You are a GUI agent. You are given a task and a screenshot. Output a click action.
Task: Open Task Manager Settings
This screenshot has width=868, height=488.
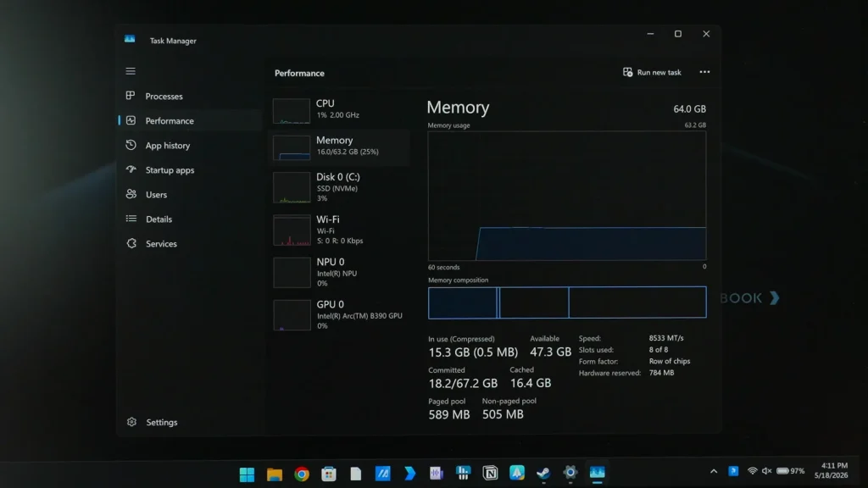point(190,422)
